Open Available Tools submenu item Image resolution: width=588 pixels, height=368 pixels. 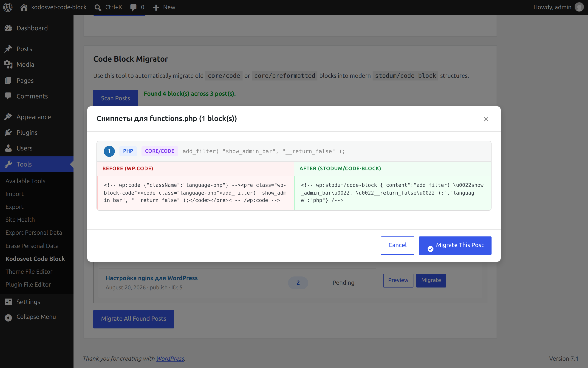coord(25,181)
